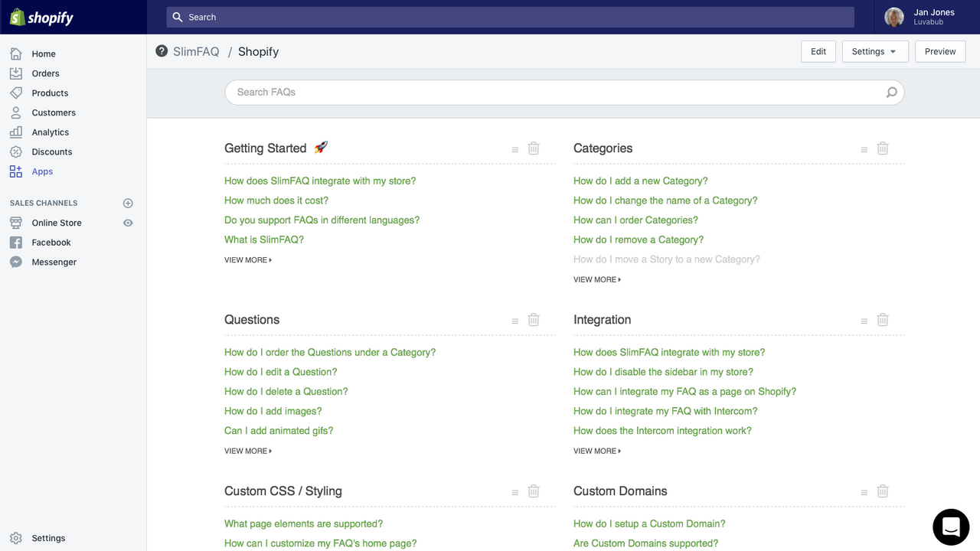Click the Shopify logo
The image size is (980, 551).
41,17
